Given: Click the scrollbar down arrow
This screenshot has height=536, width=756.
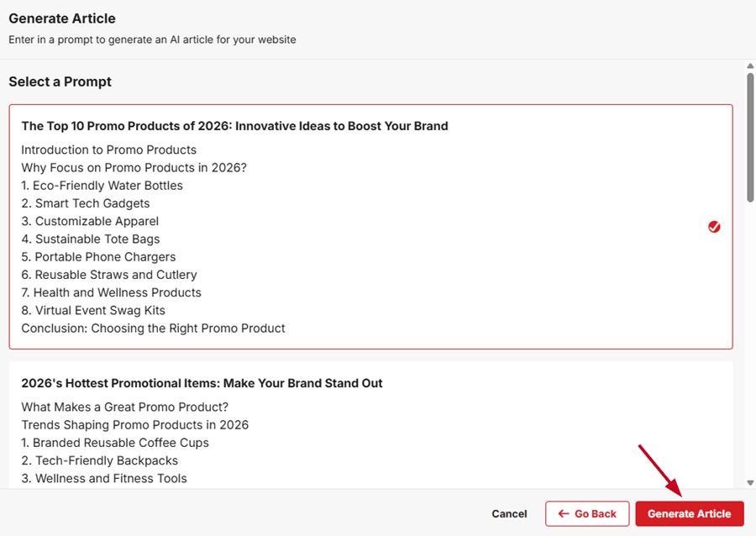Looking at the screenshot, I should [x=750, y=483].
